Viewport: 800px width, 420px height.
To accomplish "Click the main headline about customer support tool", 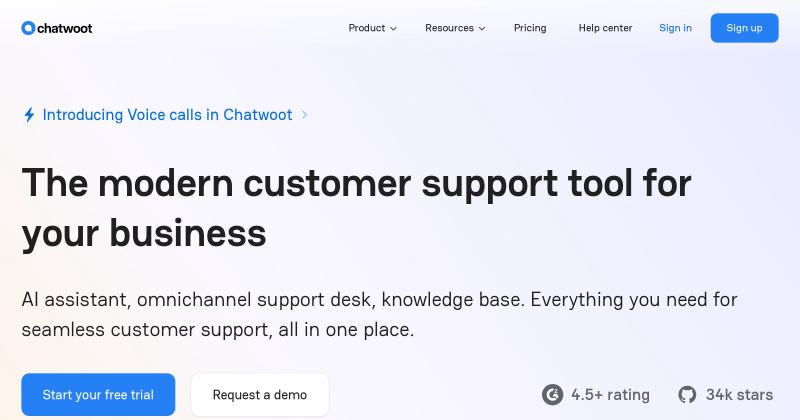I will tap(356, 208).
